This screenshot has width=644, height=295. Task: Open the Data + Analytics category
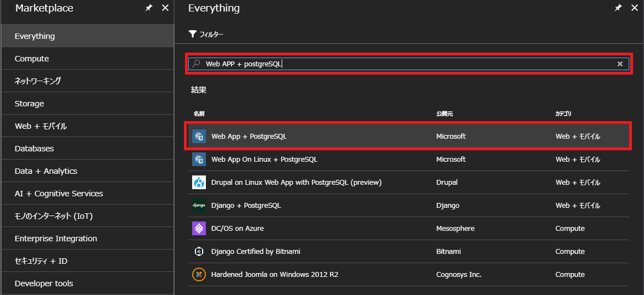coord(87,171)
